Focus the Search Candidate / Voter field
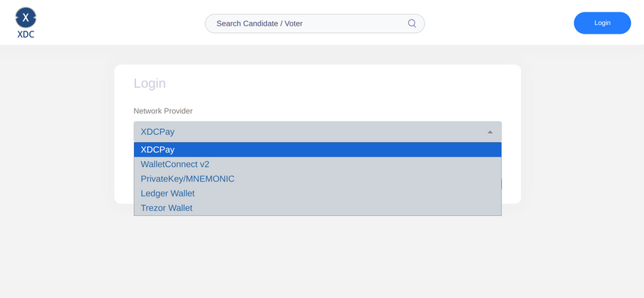Viewport: 644px width, 298px height. [x=307, y=23]
